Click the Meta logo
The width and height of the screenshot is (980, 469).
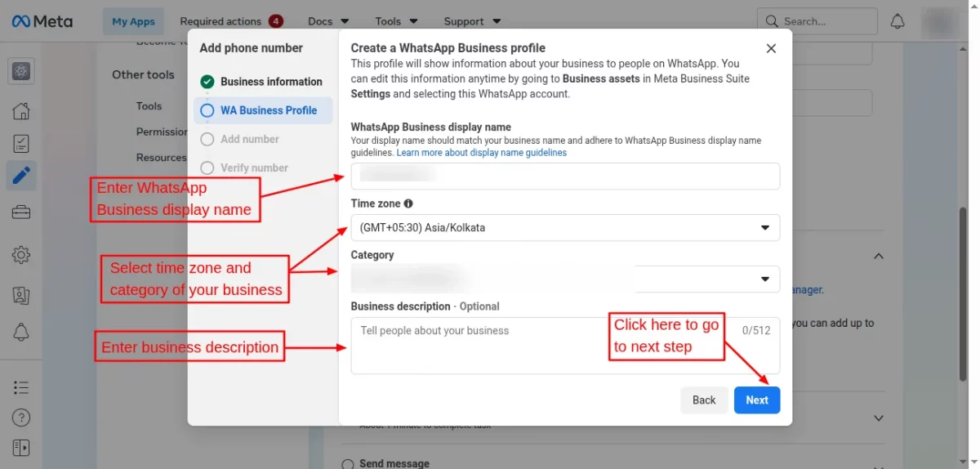tap(42, 21)
